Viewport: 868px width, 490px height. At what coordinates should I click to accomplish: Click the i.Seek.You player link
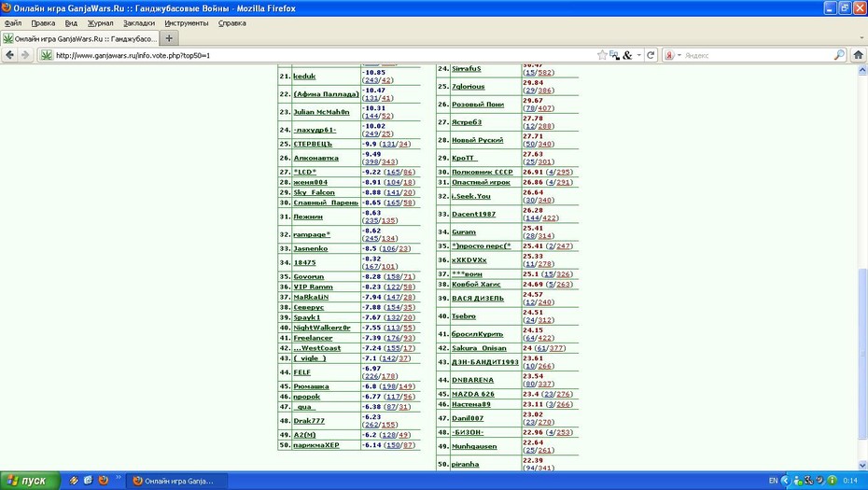point(471,197)
